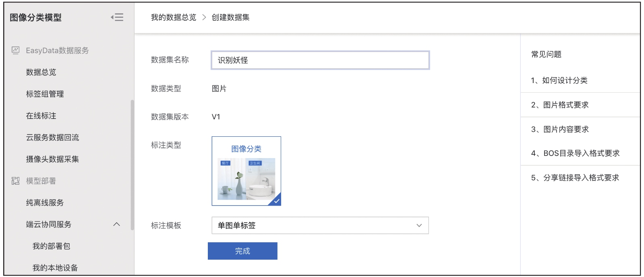The width and height of the screenshot is (644, 277).
Task: Collapse the sidebar with the menu fold icon
Action: [x=117, y=17]
